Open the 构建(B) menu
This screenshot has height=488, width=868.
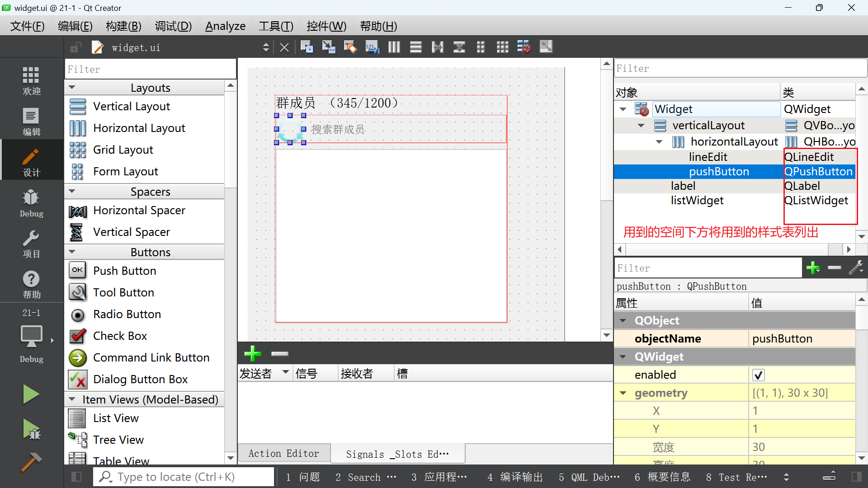(123, 26)
